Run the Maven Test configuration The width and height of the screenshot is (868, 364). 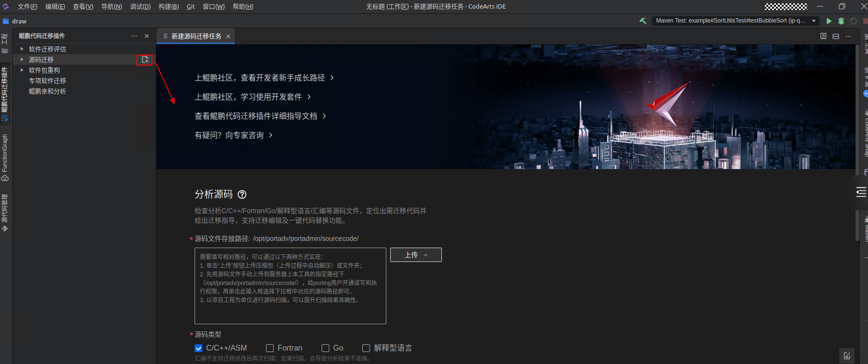tap(829, 21)
